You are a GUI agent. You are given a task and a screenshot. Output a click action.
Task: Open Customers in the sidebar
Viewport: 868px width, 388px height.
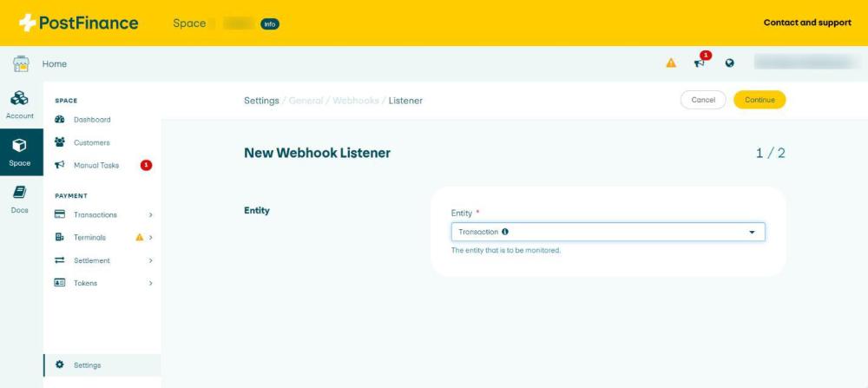point(92,142)
